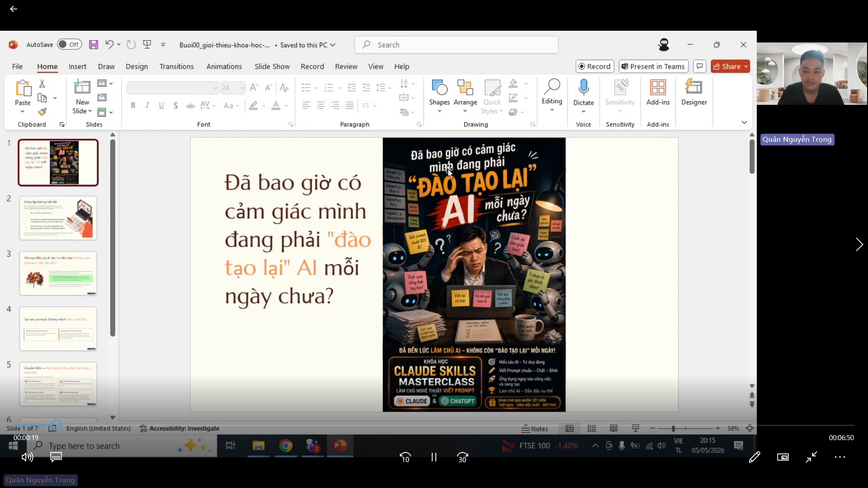Click the Editing magnifier icon
This screenshot has height=488, width=868.
point(552,86)
